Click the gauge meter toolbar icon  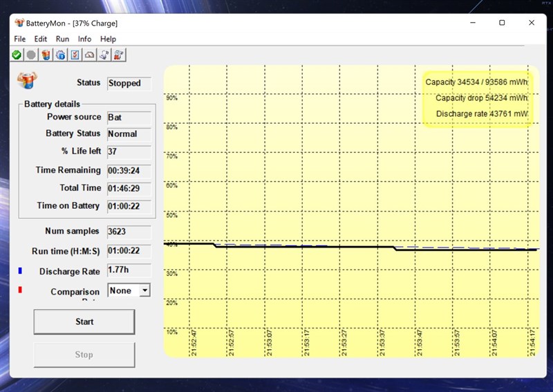point(90,55)
